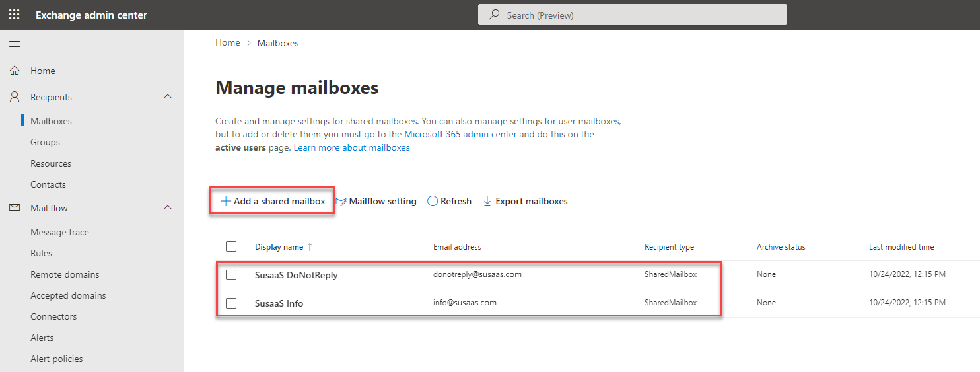Check the SusaaS Info row checkbox
This screenshot has width=980, height=372.
coord(231,303)
